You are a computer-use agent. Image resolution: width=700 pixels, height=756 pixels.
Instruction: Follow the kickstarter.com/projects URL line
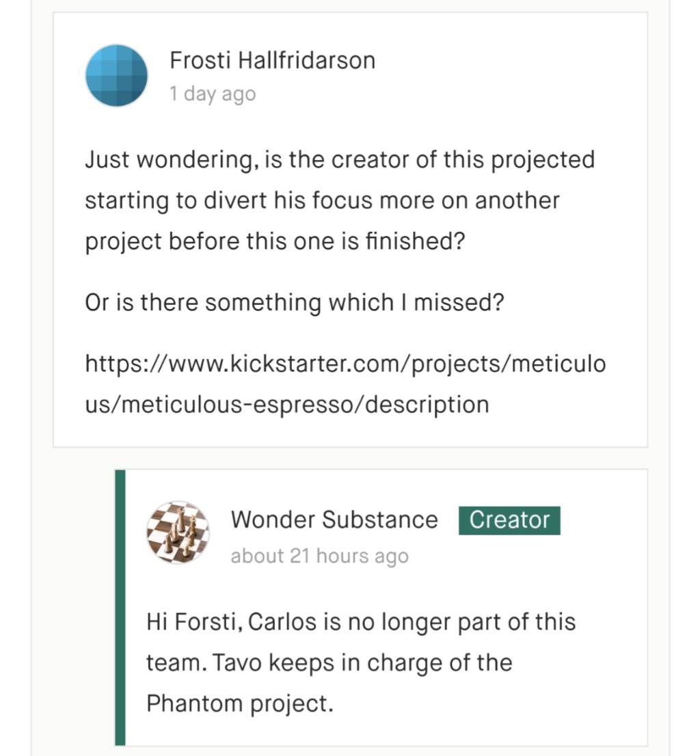(x=345, y=364)
